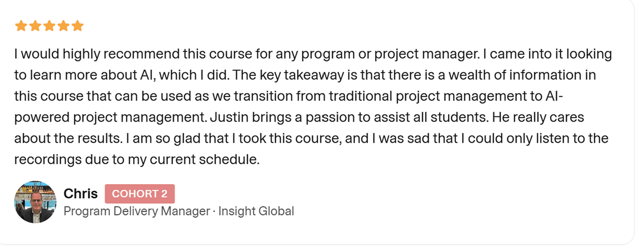Click the line starting "about the results"

(311, 139)
